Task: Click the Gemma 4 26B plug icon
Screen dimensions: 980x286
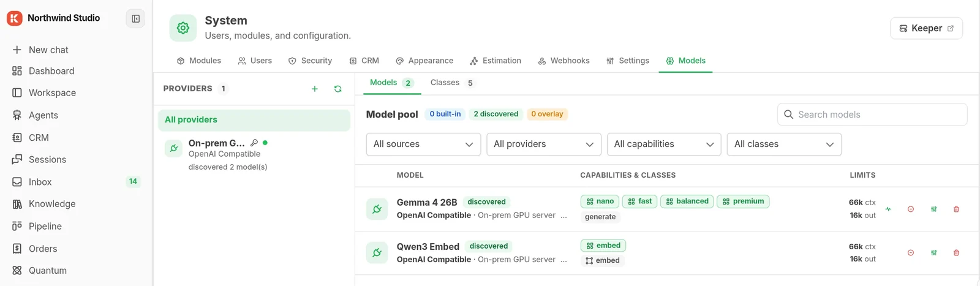Action: tap(377, 209)
